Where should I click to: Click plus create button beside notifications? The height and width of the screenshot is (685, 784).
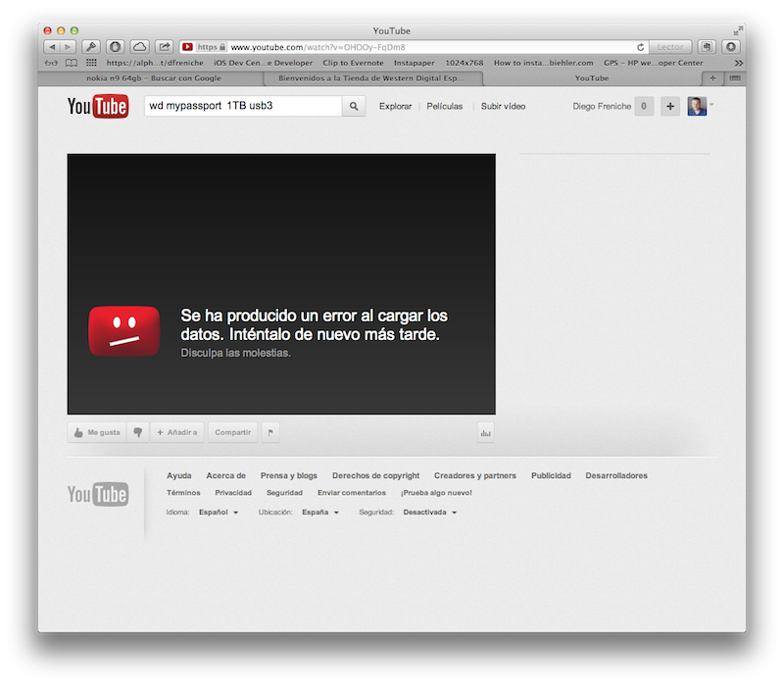(669, 106)
